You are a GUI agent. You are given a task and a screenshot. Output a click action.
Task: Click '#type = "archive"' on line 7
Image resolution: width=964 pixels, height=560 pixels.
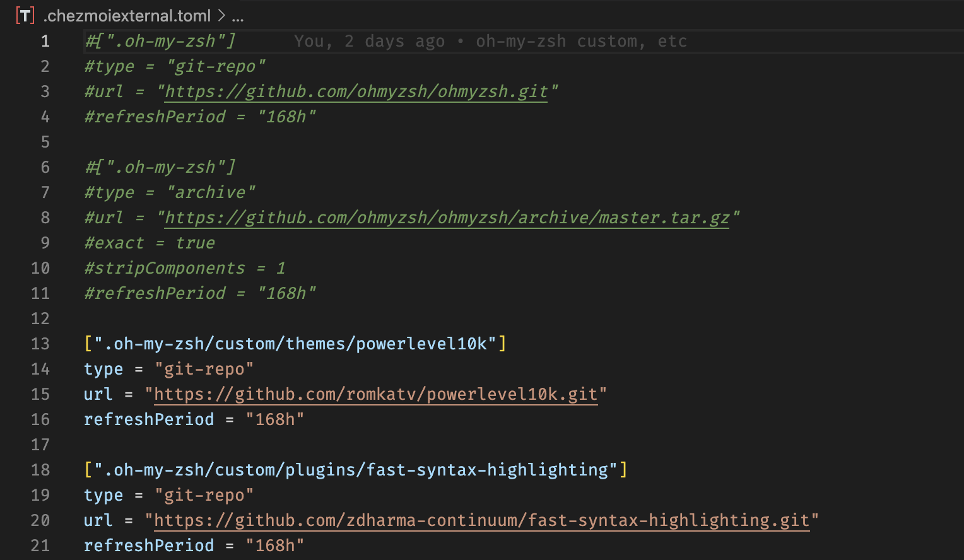(170, 192)
